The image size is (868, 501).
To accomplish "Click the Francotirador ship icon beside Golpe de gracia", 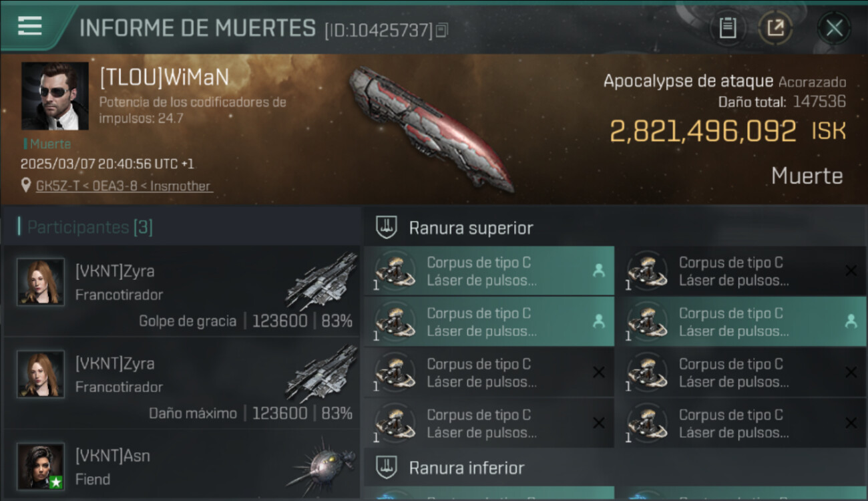I will [322, 281].
